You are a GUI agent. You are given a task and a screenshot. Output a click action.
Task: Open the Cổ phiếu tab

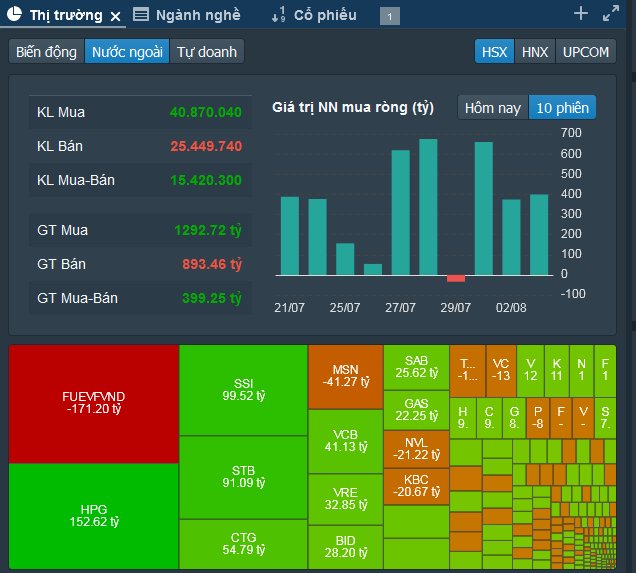pos(317,15)
